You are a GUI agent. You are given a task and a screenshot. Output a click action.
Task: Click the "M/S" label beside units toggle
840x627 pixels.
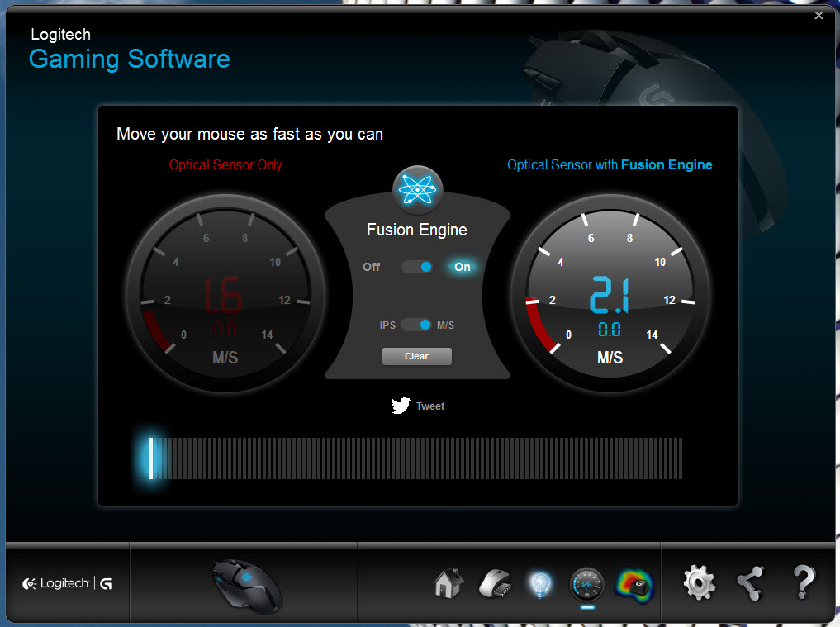[446, 325]
